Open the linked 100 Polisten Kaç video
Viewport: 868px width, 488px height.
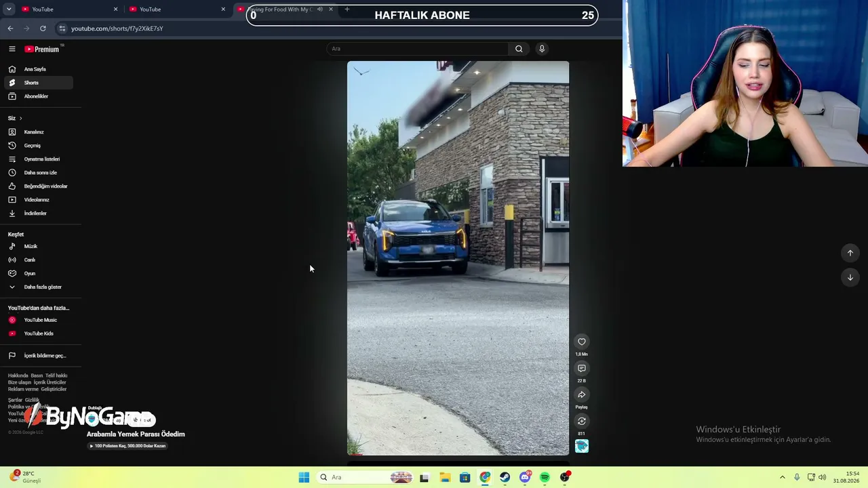129,446
